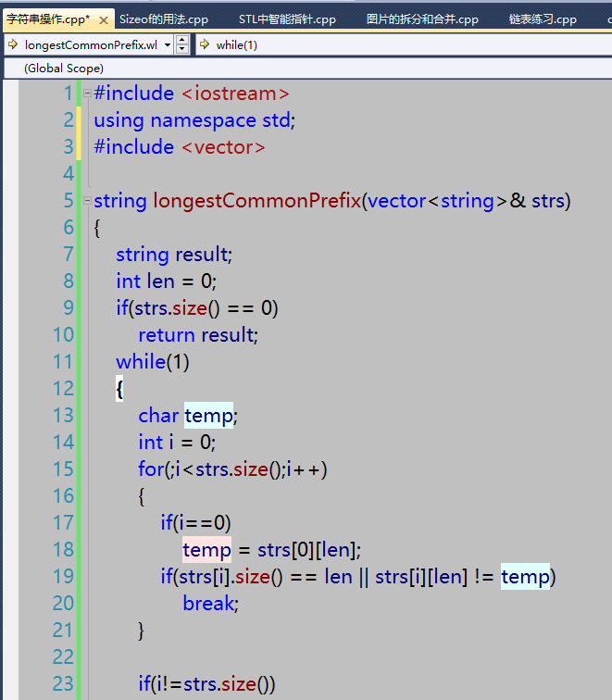
Task: Switch to the Sizeof的用法.cpp tab
Action: 163,19
